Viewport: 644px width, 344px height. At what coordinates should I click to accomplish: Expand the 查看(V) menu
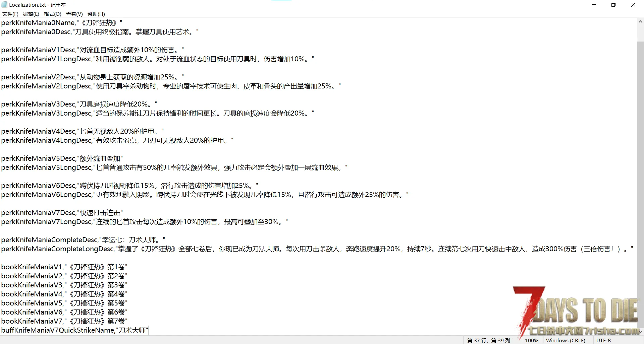[74, 14]
